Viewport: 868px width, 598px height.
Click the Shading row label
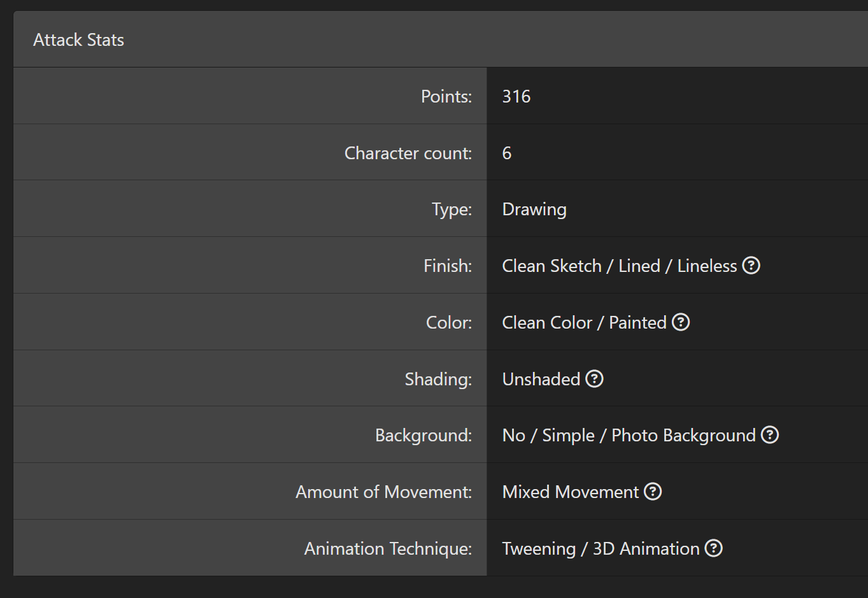[438, 380]
